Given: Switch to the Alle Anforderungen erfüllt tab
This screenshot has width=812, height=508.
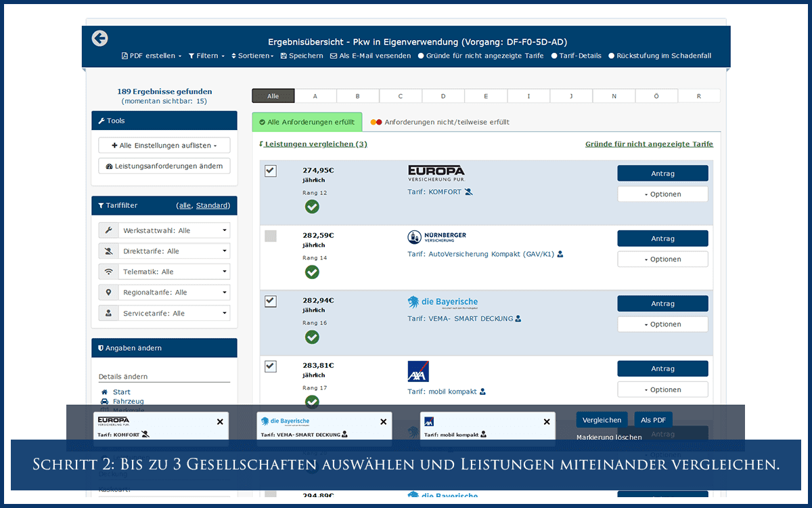Looking at the screenshot, I should click(307, 121).
